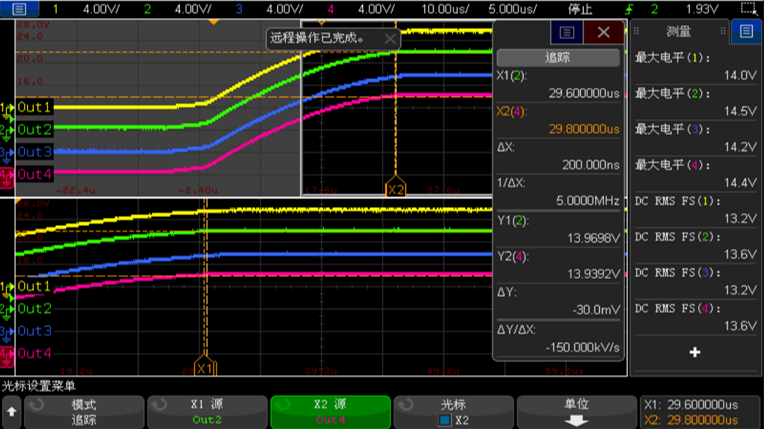
Task: Click the ΔX value 200.000ns
Action: [591, 165]
